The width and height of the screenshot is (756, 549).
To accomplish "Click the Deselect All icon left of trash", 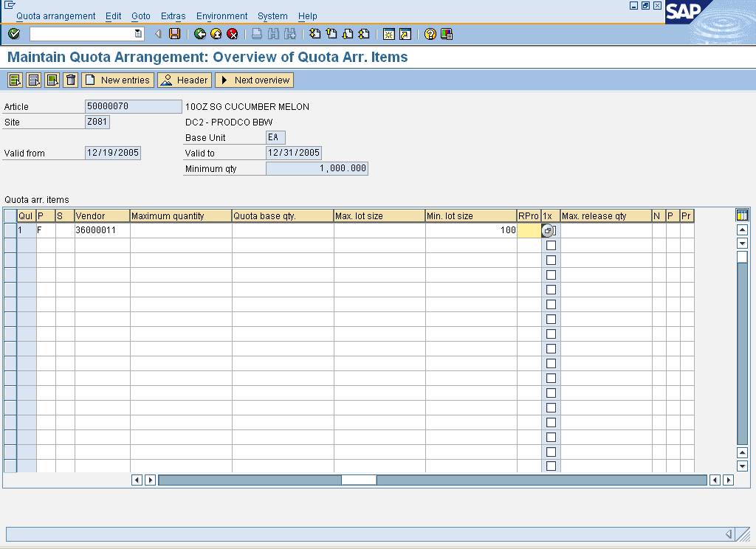I will pyautogui.click(x=52, y=80).
